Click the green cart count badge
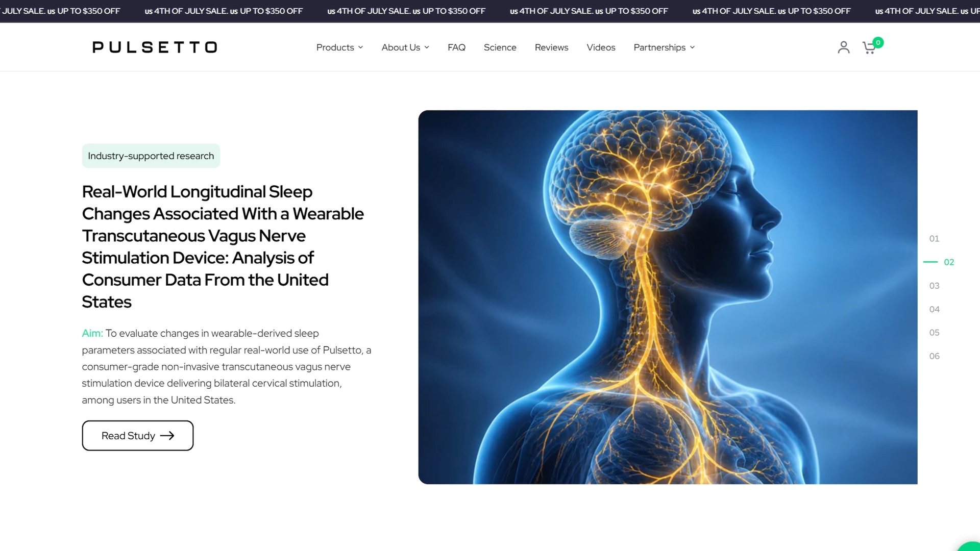 878,42
